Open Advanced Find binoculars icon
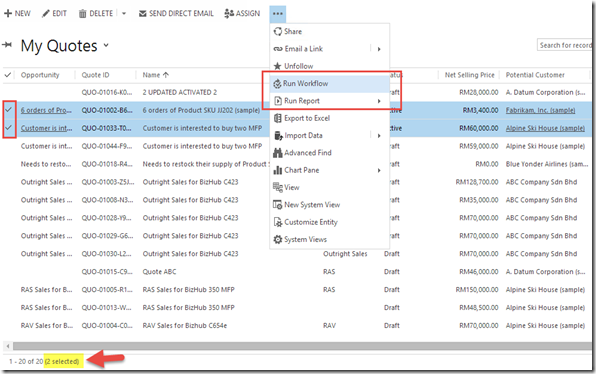Viewport: 596px width, 374px height. pyautogui.click(x=278, y=153)
